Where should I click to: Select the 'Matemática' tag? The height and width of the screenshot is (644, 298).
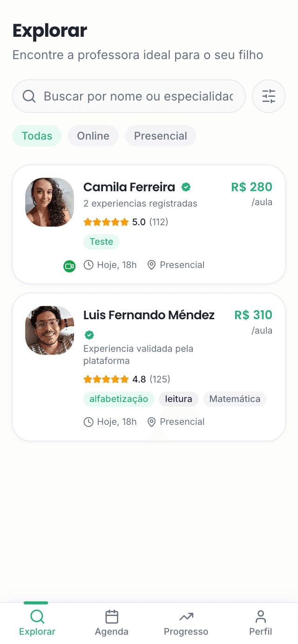235,399
